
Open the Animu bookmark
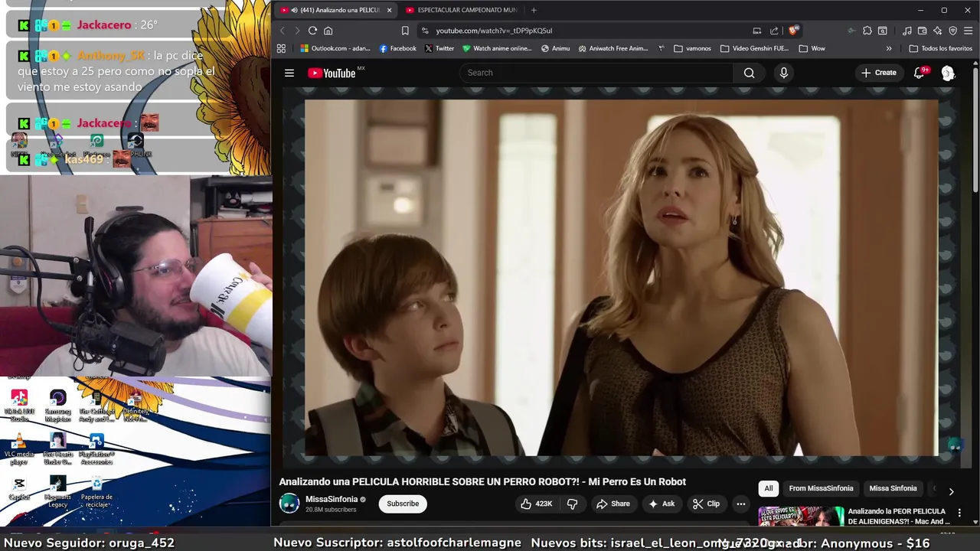(556, 48)
